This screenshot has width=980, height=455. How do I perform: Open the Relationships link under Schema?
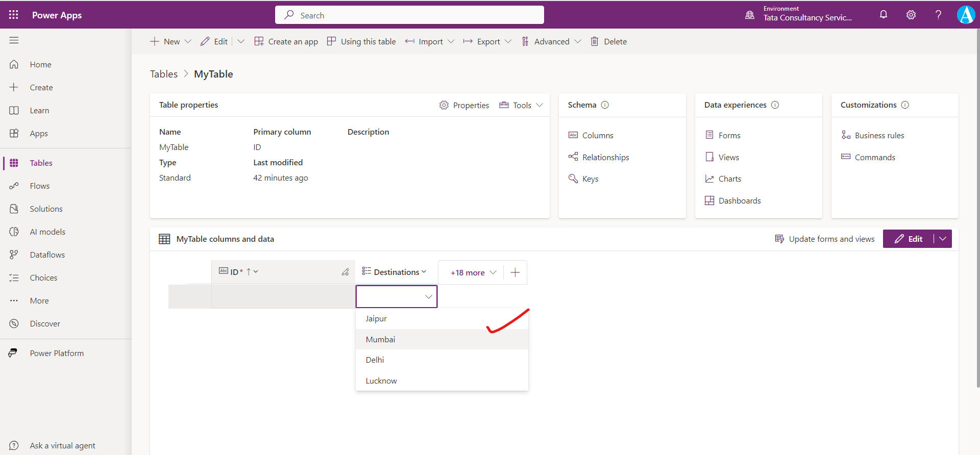pyautogui.click(x=605, y=157)
